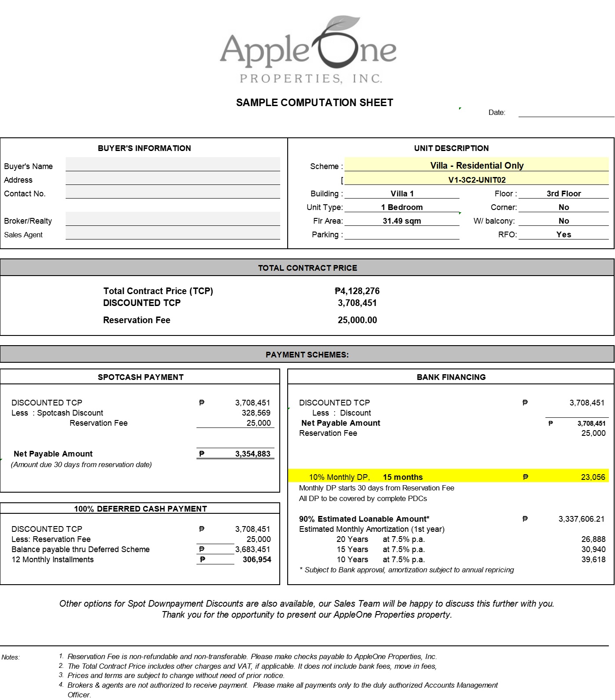
Task: Click the "100% DEFERRED CASH PAYMENT" heading
Action: pyautogui.click(x=141, y=508)
